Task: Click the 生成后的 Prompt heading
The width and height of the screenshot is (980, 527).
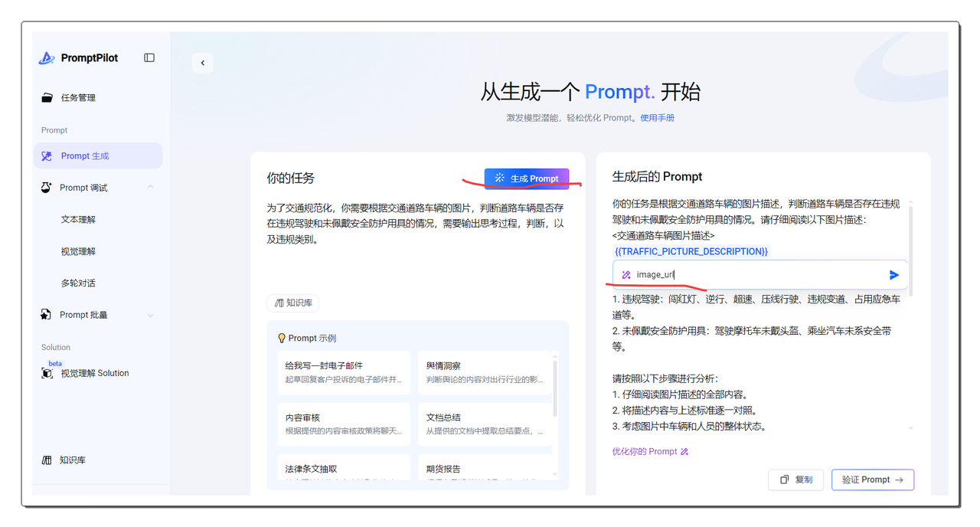Action: pos(657,177)
